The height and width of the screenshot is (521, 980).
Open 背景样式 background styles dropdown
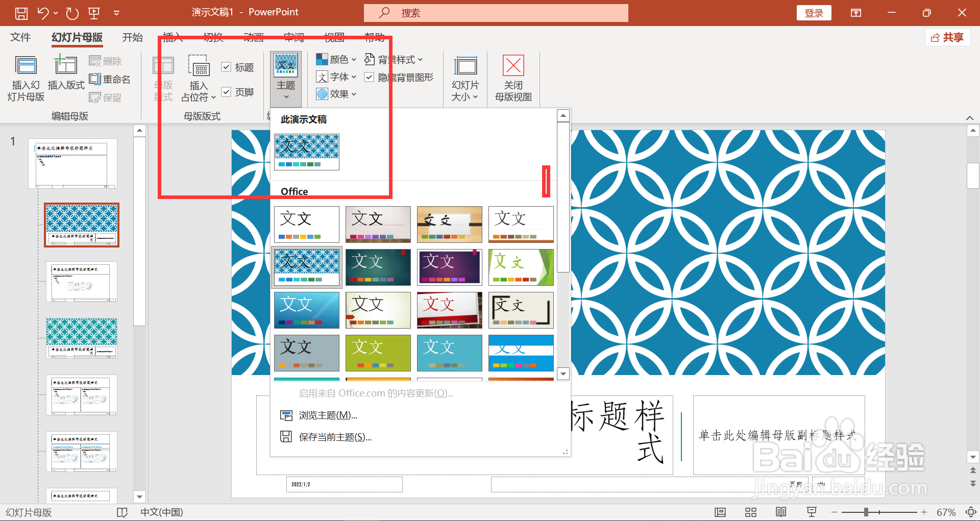[394, 60]
